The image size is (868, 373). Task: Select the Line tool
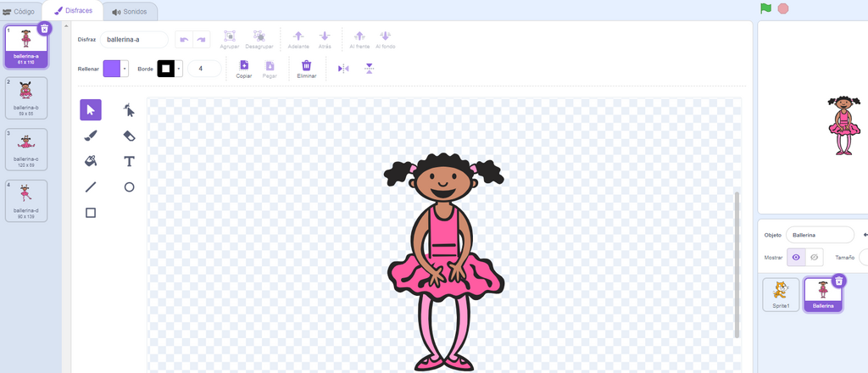click(x=91, y=187)
